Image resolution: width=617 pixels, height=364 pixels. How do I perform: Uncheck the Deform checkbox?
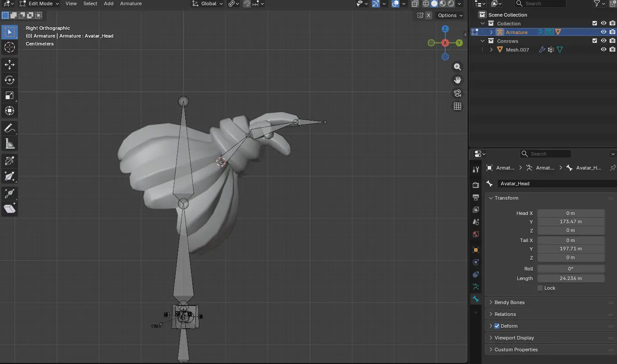[497, 326]
